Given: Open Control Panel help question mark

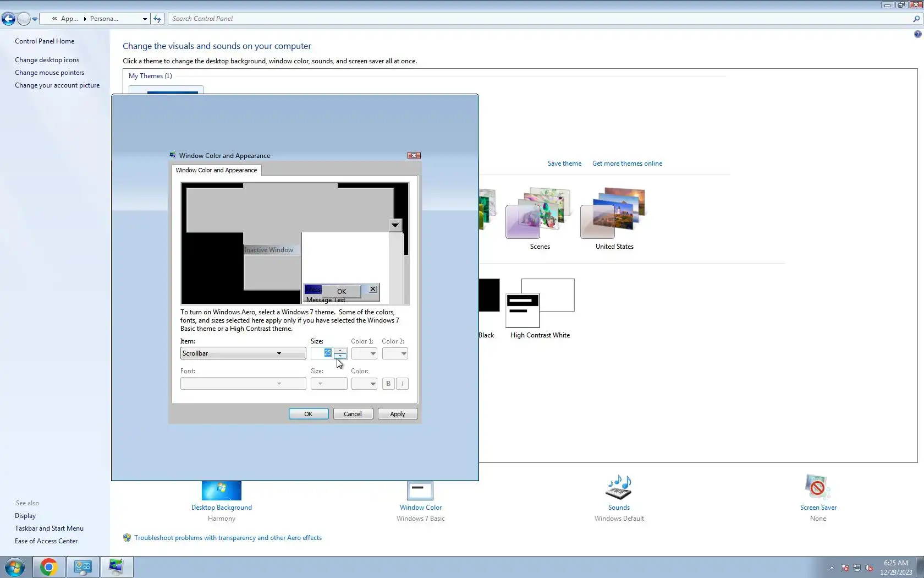Looking at the screenshot, I should pyautogui.click(x=917, y=34).
